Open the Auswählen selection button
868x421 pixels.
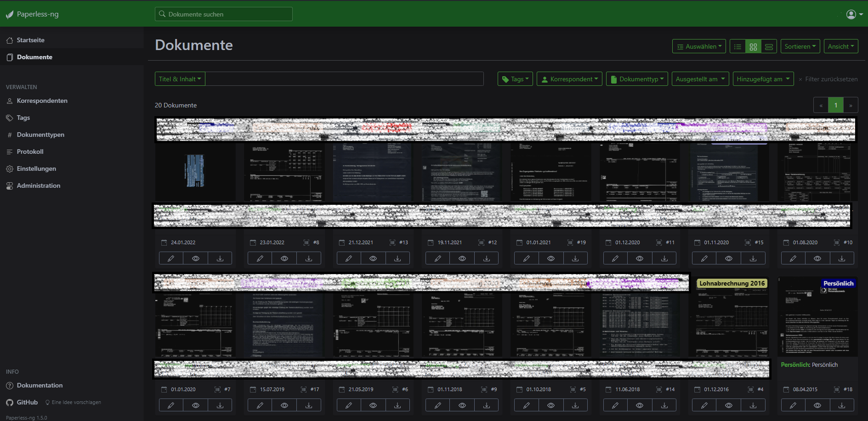699,46
